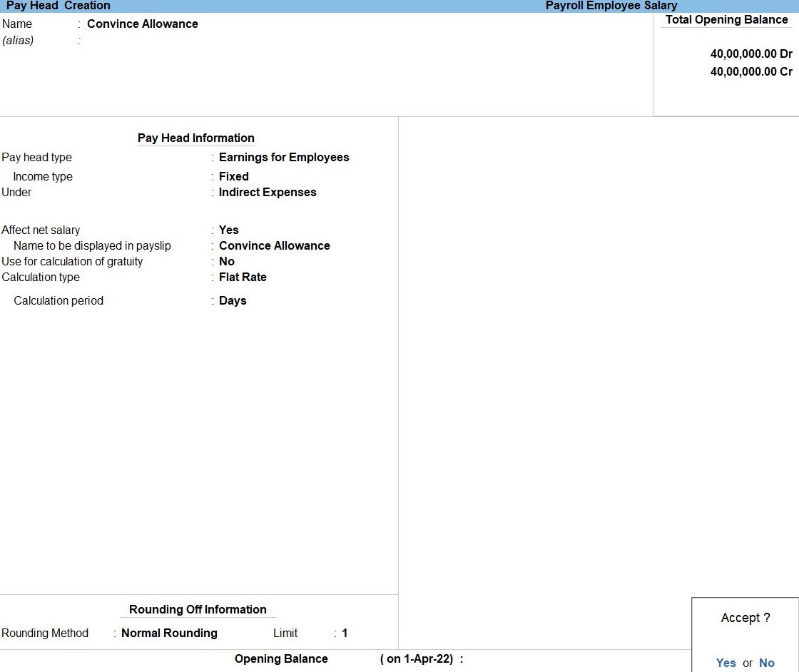Change Pay head type 'Earnings for Employees'
Viewport: 799px width, 672px height.
coord(284,157)
